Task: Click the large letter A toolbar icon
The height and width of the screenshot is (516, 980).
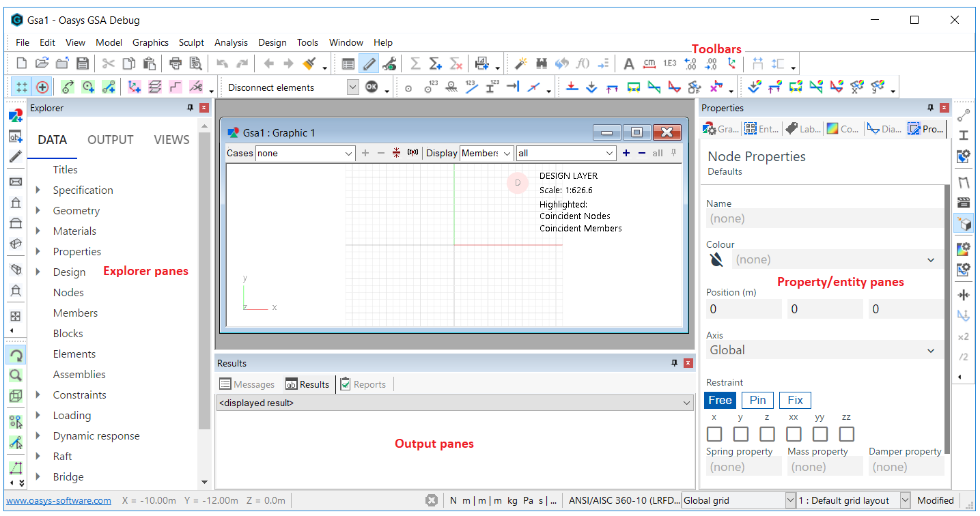Action: [629, 63]
